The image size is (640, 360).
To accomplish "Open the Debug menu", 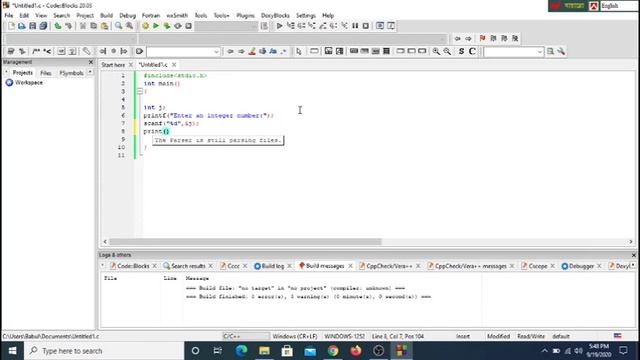I will pyautogui.click(x=127, y=16).
